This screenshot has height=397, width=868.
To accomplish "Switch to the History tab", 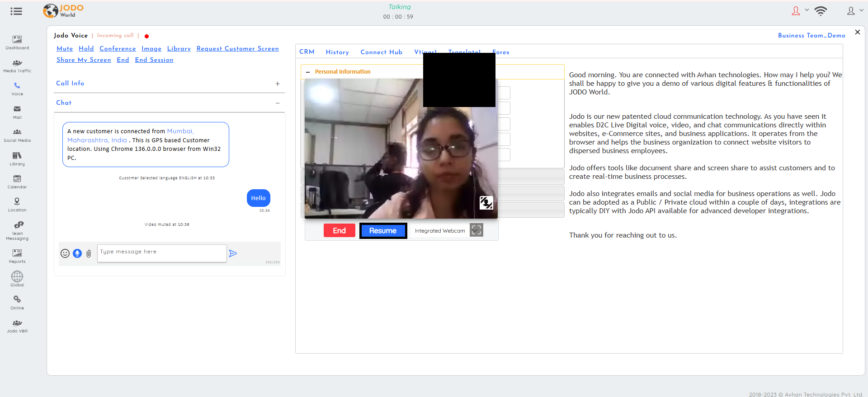I will [x=337, y=52].
